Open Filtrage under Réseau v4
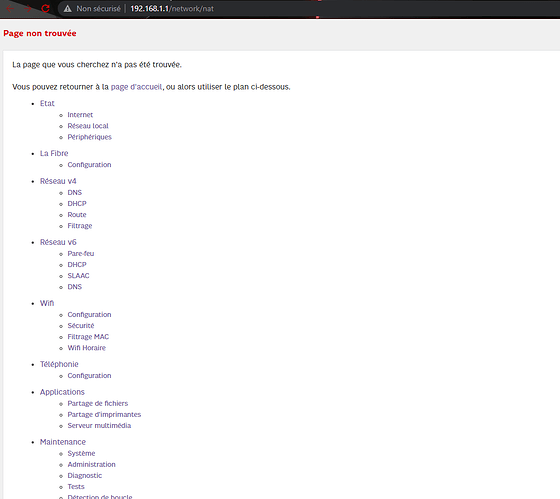Image resolution: width=560 pixels, height=499 pixels. (80, 226)
